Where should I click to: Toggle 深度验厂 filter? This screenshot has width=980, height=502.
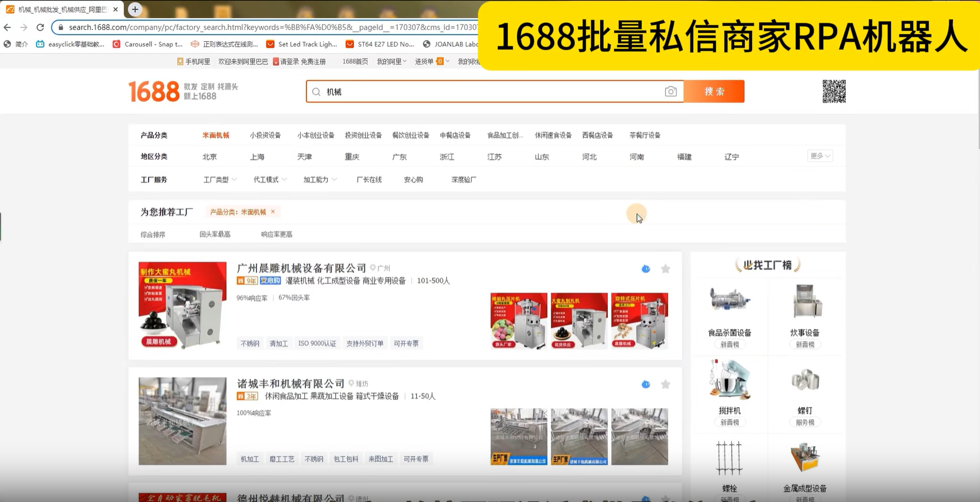coord(463,180)
